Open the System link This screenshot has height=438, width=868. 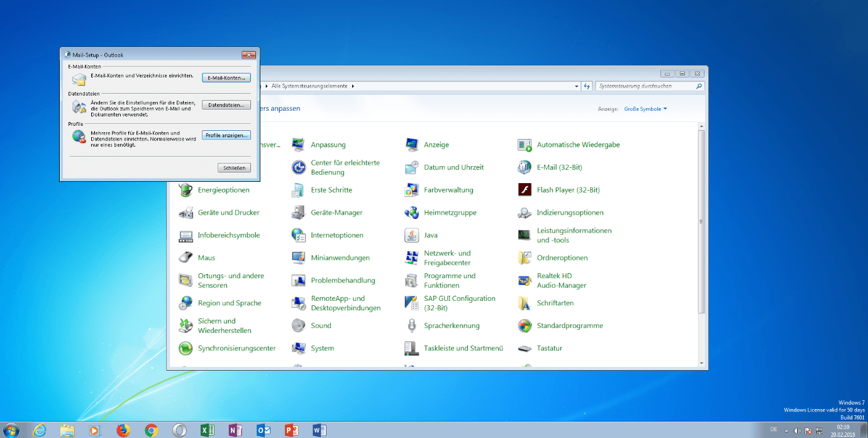(x=322, y=349)
